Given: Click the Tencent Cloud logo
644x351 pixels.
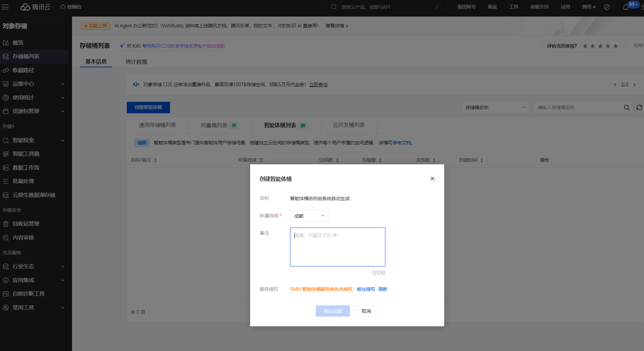Looking at the screenshot, I should point(35,7).
